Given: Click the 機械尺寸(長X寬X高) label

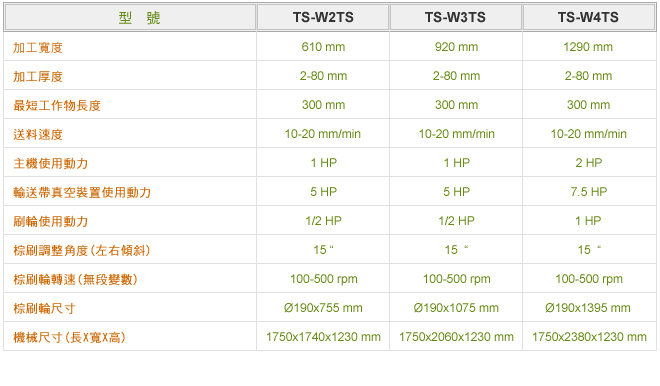Looking at the screenshot, I should click(x=69, y=338).
